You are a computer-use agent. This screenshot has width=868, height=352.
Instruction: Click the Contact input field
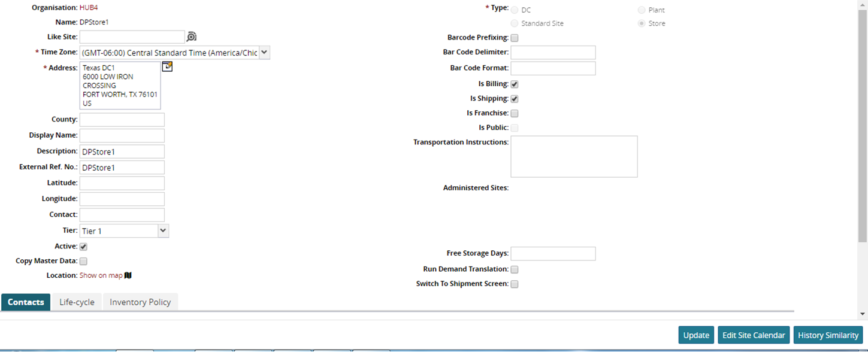(122, 215)
